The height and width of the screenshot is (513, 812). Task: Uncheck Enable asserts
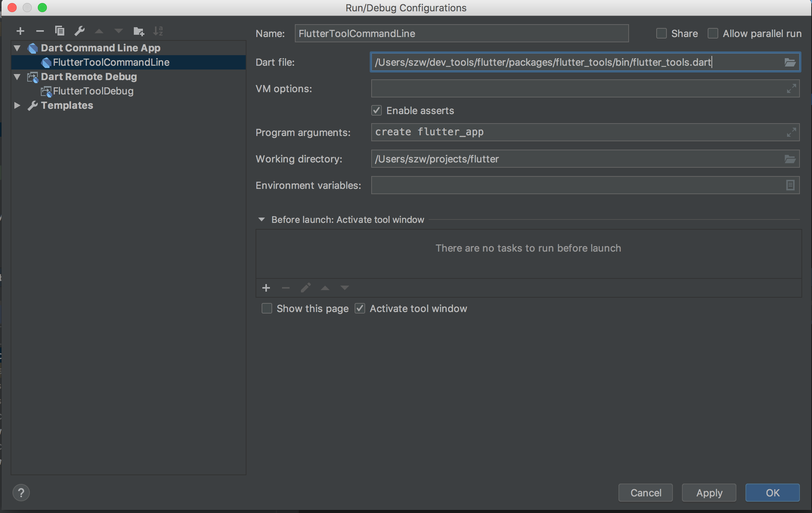click(377, 111)
